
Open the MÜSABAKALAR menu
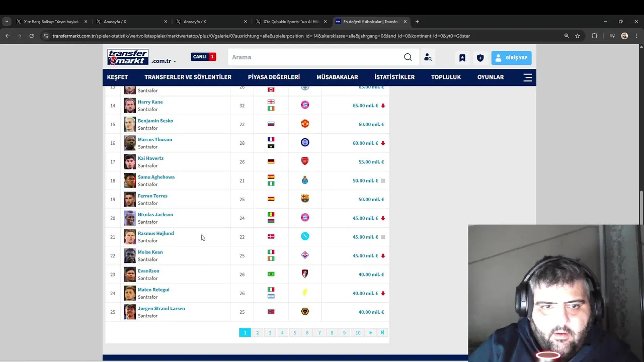[x=337, y=77]
